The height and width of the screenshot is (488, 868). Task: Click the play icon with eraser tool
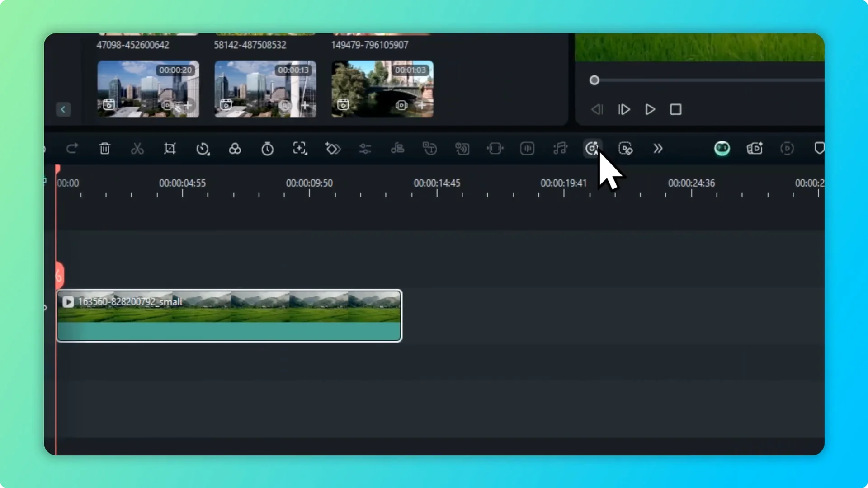[625, 148]
